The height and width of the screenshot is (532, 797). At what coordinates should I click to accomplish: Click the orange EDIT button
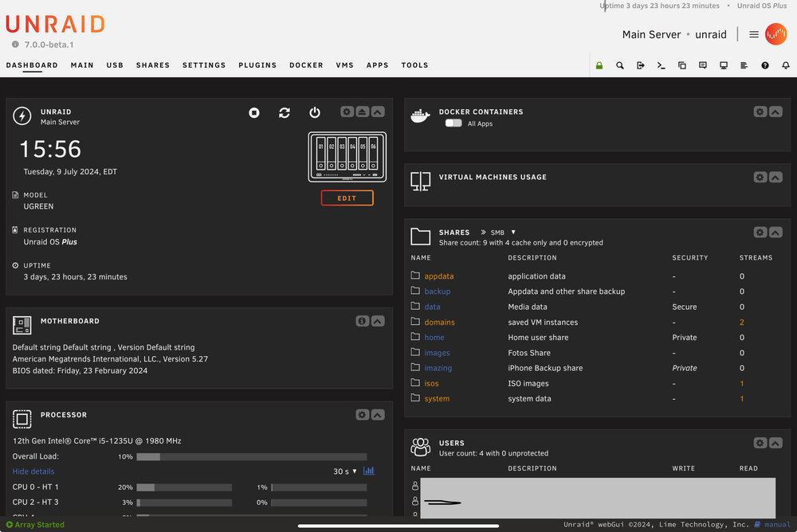[x=347, y=198]
